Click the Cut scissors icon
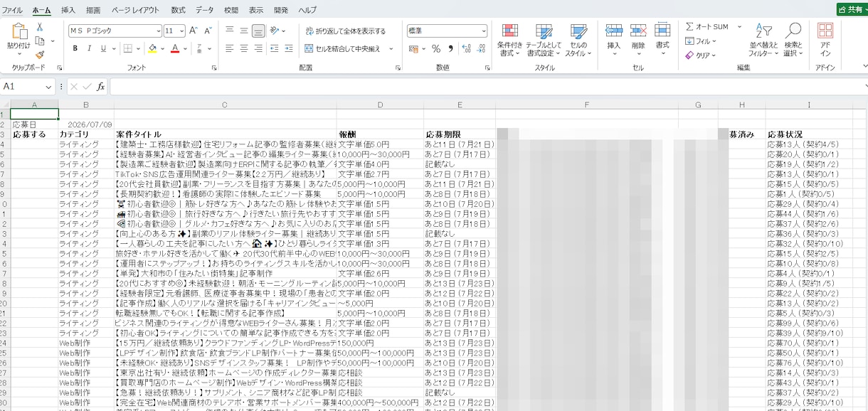Image resolution: width=868 pixels, height=411 pixels. (40, 26)
